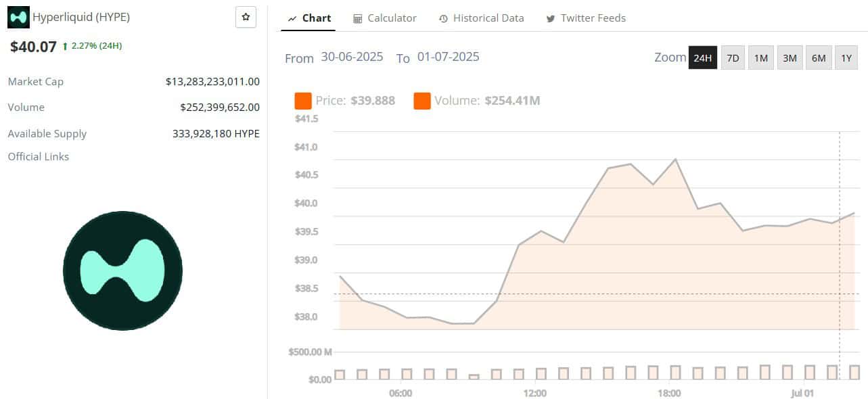The image size is (868, 399).
Task: Click the current price $40.07
Action: [33, 47]
